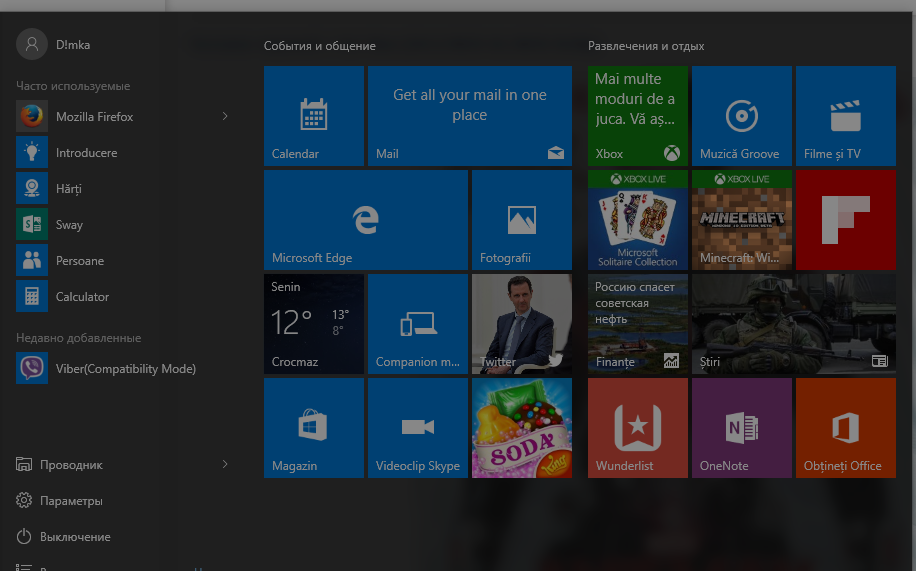
Task: Open the D!mka user account avatar
Action: [x=32, y=44]
